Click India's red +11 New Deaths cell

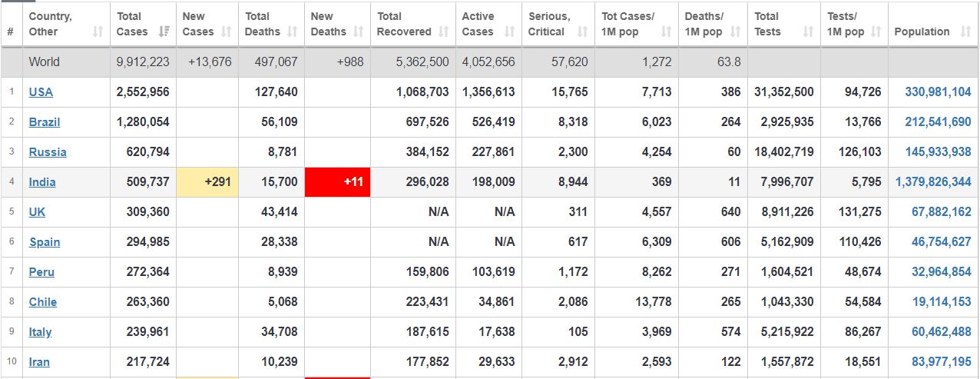pos(338,182)
